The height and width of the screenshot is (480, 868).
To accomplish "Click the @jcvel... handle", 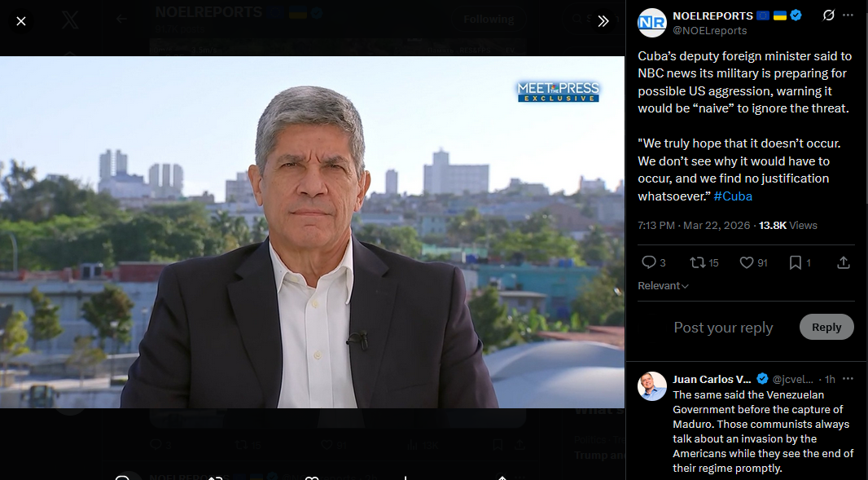I will [793, 380].
